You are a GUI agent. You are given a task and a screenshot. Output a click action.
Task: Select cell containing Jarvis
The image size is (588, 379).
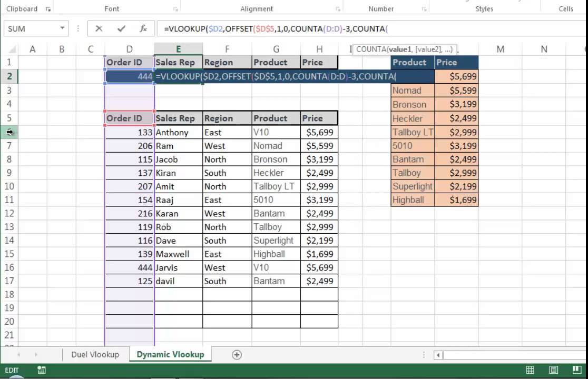click(x=179, y=267)
